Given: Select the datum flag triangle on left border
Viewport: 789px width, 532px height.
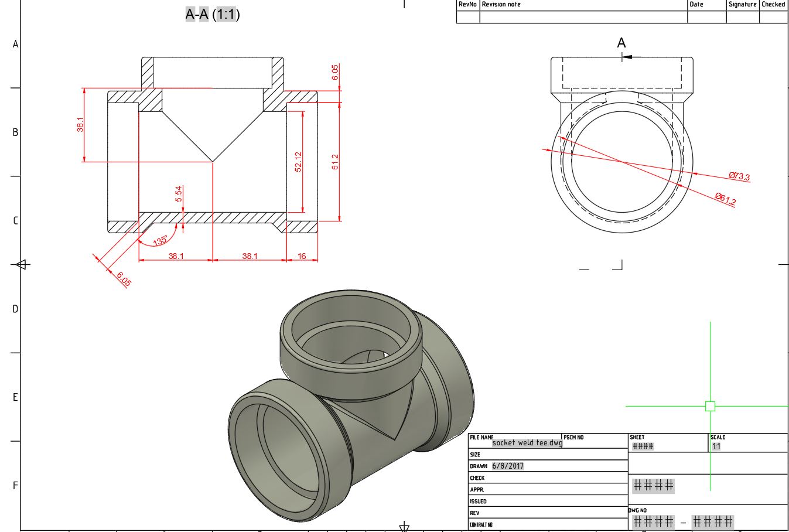Looking at the screenshot, I should point(21,265).
